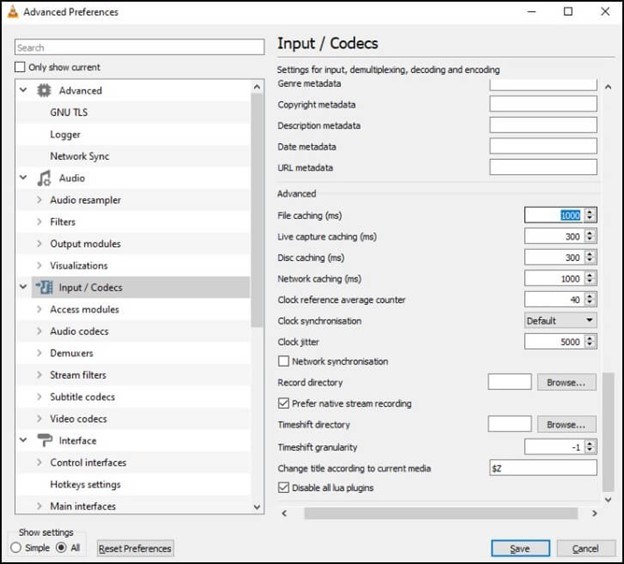
Task: Click the Advanced gear icon in tree
Action: click(x=44, y=91)
